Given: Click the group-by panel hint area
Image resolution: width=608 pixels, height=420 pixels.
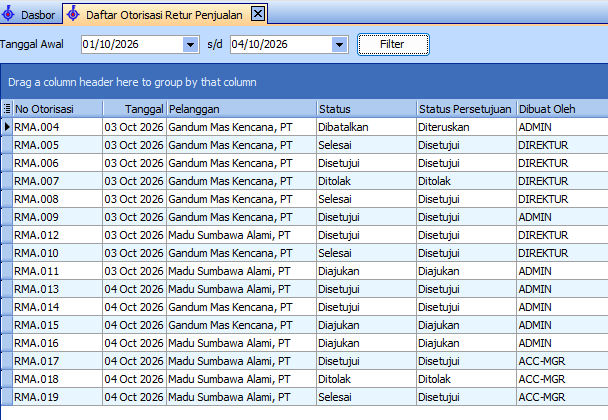Looking at the screenshot, I should [304, 82].
